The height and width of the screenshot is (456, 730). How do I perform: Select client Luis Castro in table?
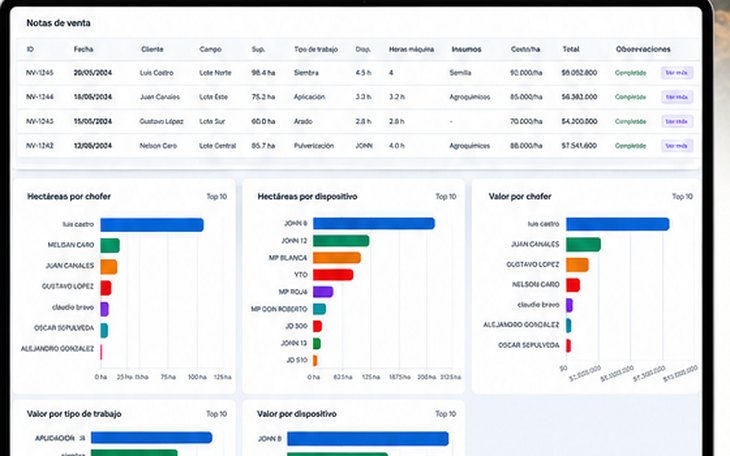pos(156,73)
